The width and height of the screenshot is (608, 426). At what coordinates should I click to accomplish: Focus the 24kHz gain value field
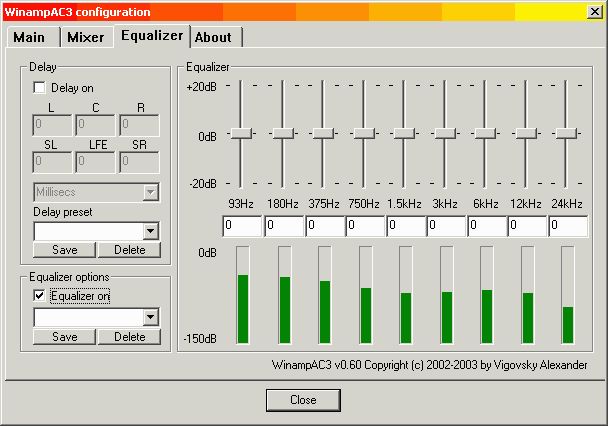[x=568, y=226]
